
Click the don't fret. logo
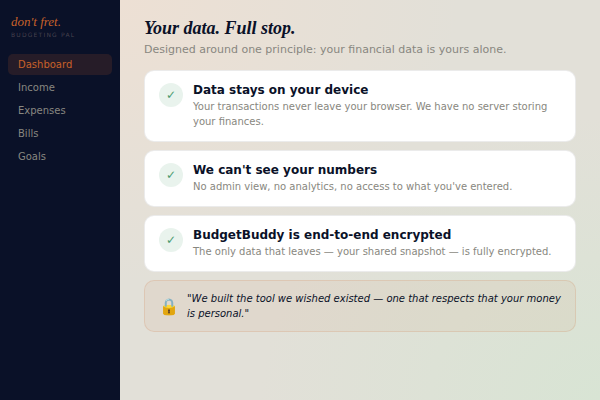36,22
